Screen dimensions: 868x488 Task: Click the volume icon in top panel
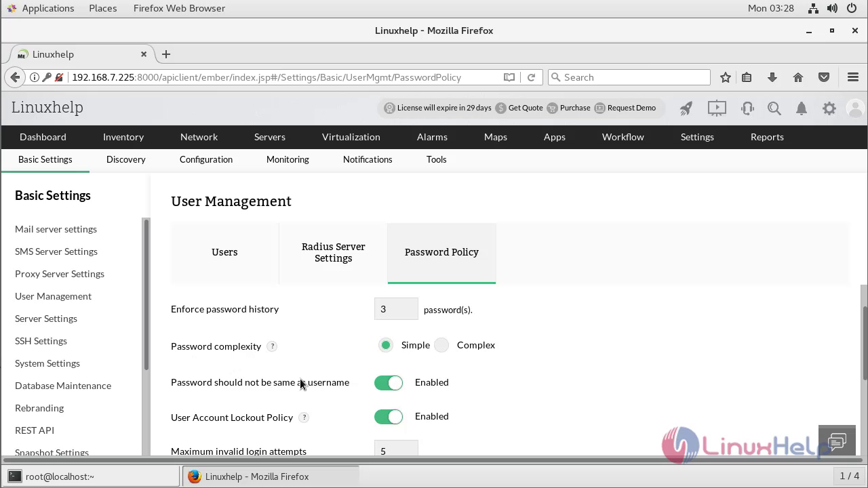point(833,8)
